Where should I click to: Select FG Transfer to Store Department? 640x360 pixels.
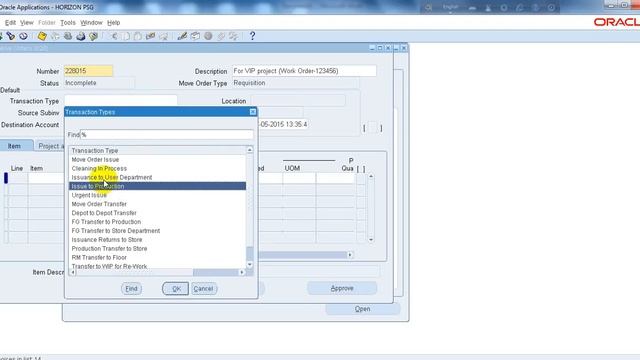158,231
